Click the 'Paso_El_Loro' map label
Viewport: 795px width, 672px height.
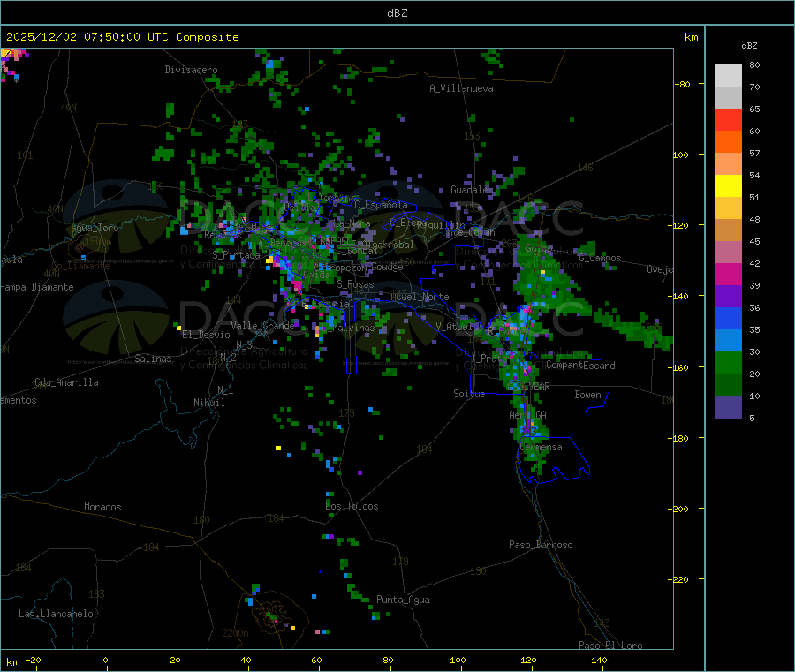pos(611,646)
